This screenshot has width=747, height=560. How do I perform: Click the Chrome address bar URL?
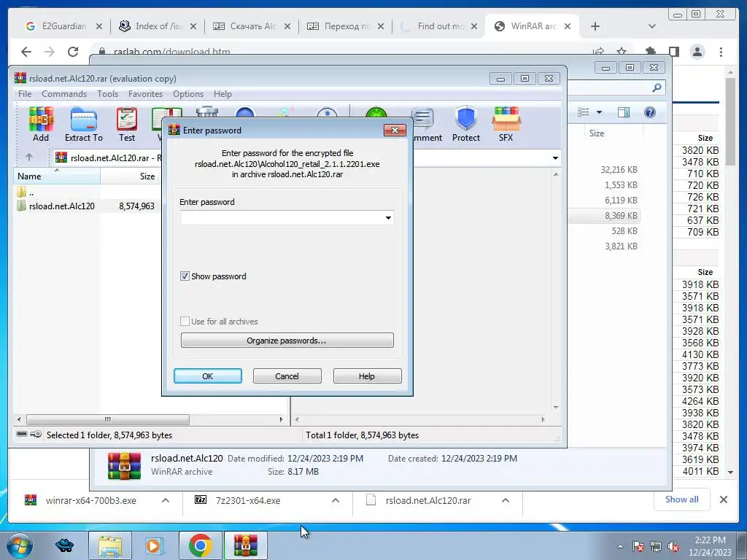[x=171, y=52]
